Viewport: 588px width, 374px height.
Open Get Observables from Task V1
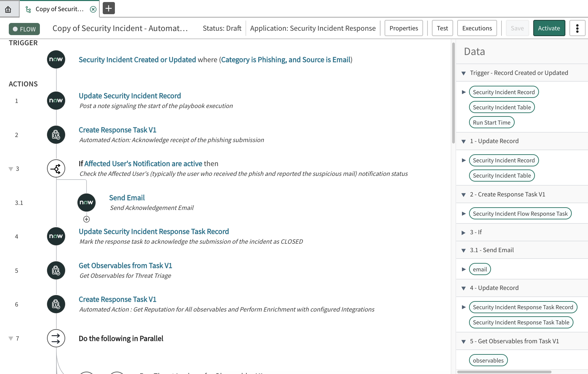125,266
